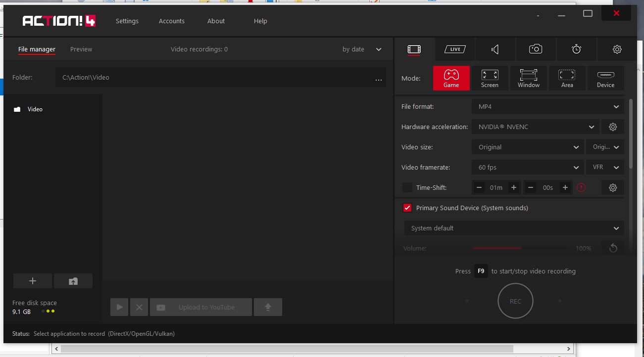
Task: Select Game recording mode
Action: pyautogui.click(x=451, y=78)
